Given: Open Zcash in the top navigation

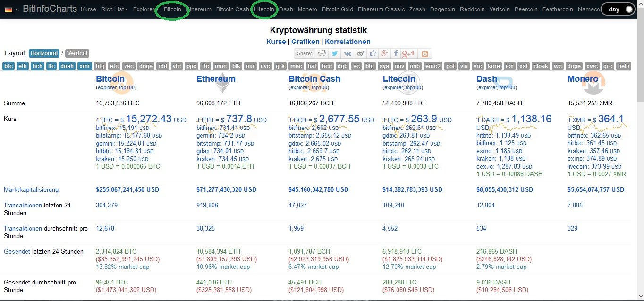Looking at the screenshot, I should coord(417,9).
